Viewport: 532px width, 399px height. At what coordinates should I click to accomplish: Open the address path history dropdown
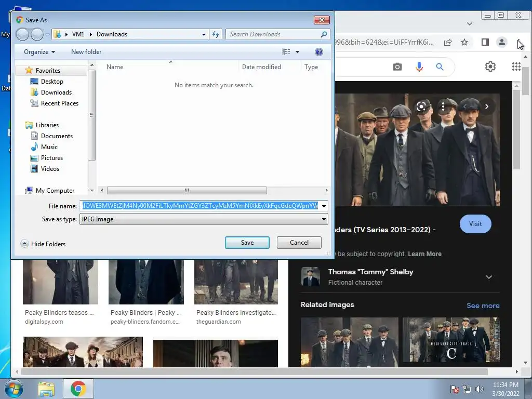tap(204, 34)
